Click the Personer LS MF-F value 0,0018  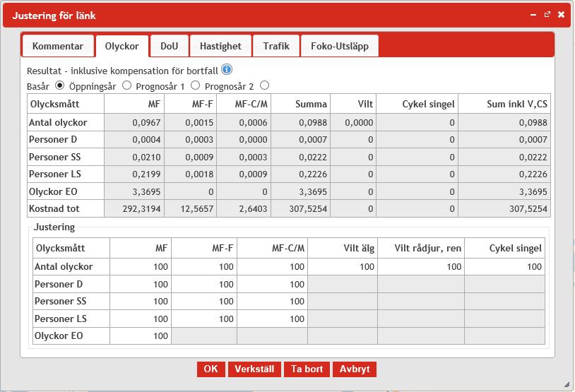point(199,174)
